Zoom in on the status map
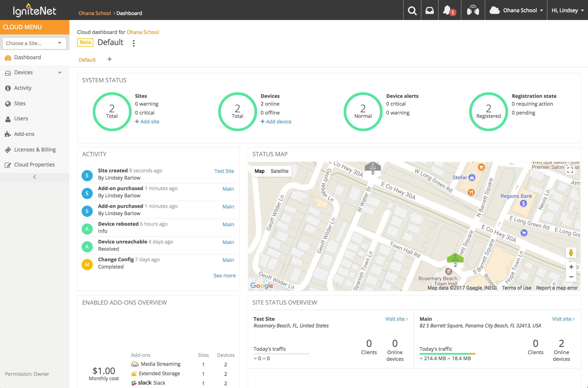This screenshot has height=388, width=588. coord(571,267)
